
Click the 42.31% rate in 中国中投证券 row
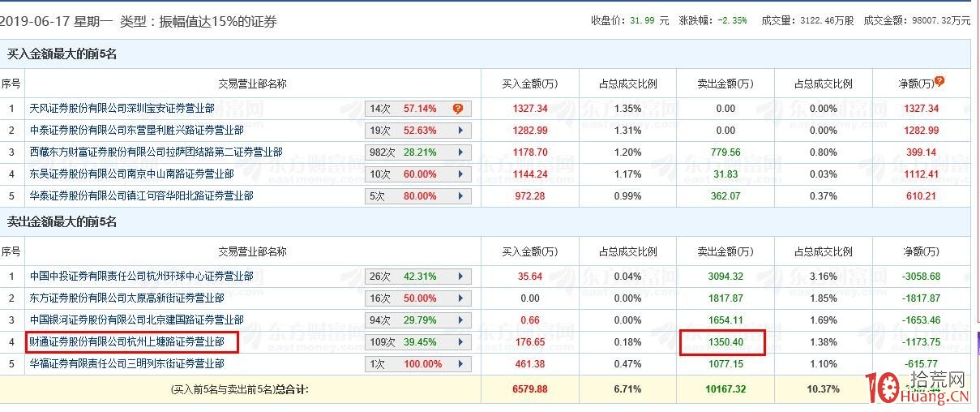tap(420, 277)
